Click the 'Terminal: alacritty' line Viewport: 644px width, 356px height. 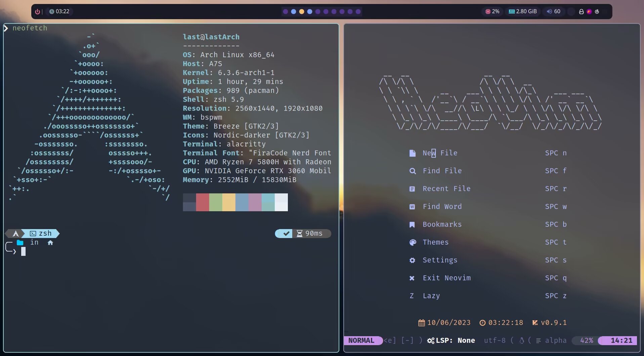coord(224,144)
